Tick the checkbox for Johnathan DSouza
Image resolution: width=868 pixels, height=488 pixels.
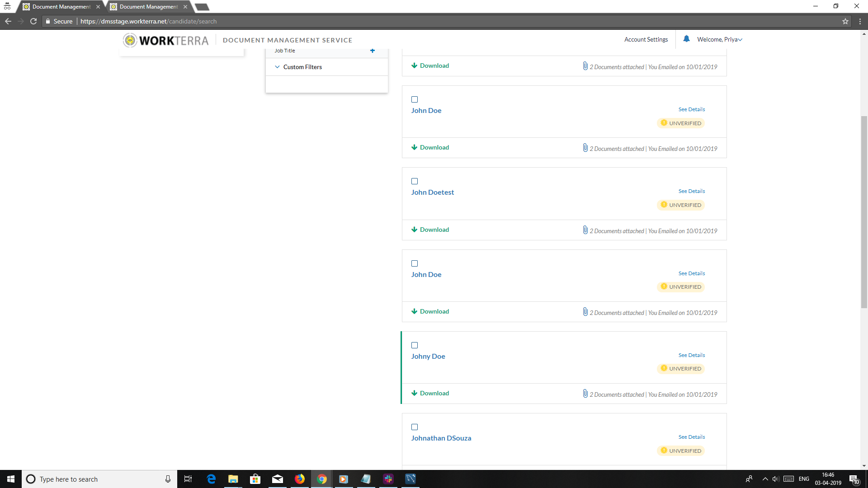pyautogui.click(x=415, y=427)
